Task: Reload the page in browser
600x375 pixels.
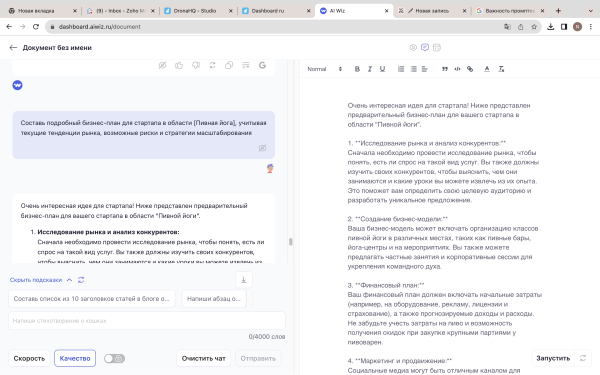Action: click(36, 27)
